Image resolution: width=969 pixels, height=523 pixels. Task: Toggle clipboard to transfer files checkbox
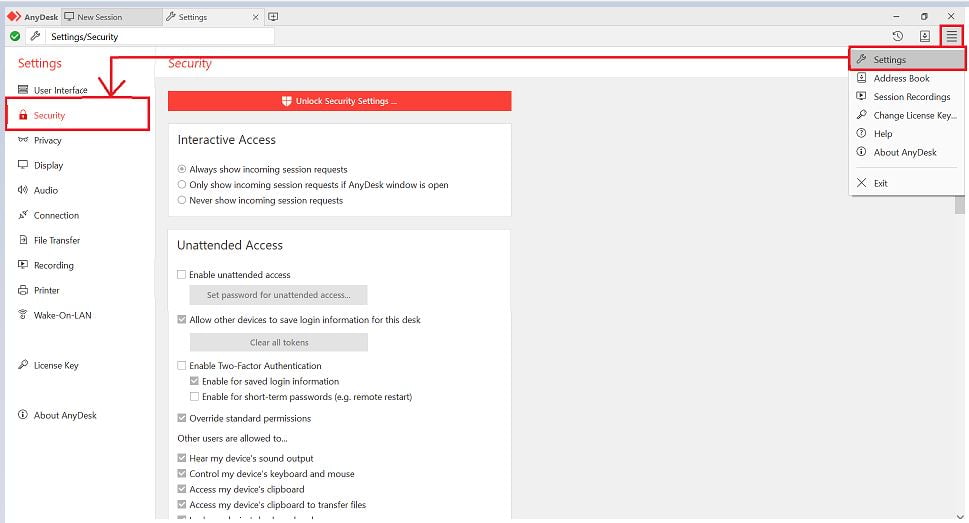click(182, 504)
